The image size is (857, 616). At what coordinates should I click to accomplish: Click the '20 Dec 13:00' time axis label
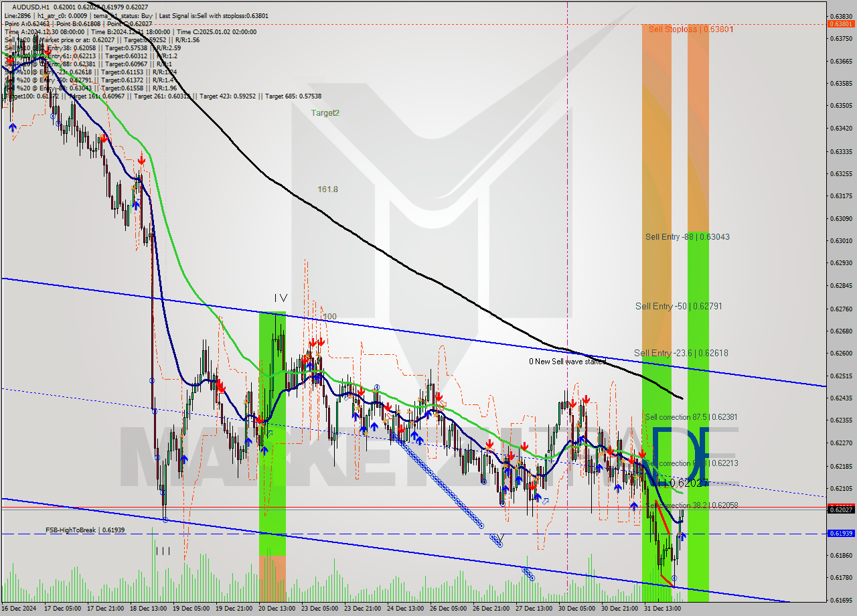pyautogui.click(x=277, y=609)
